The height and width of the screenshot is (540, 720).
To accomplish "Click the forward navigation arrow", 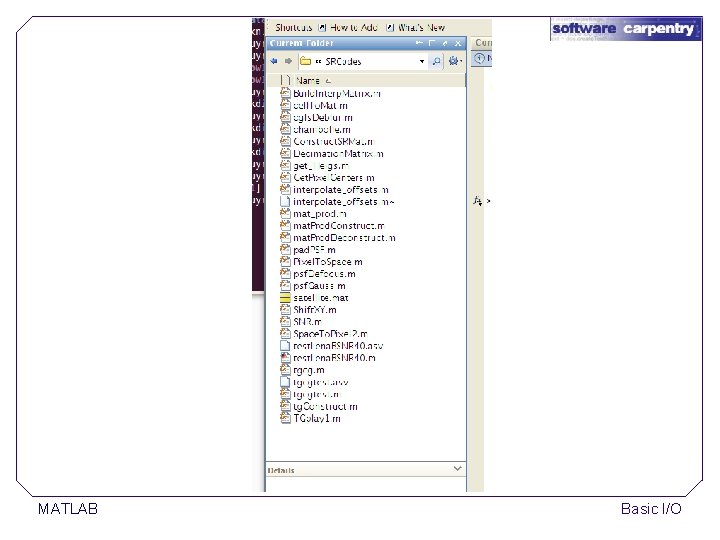I will [288, 61].
